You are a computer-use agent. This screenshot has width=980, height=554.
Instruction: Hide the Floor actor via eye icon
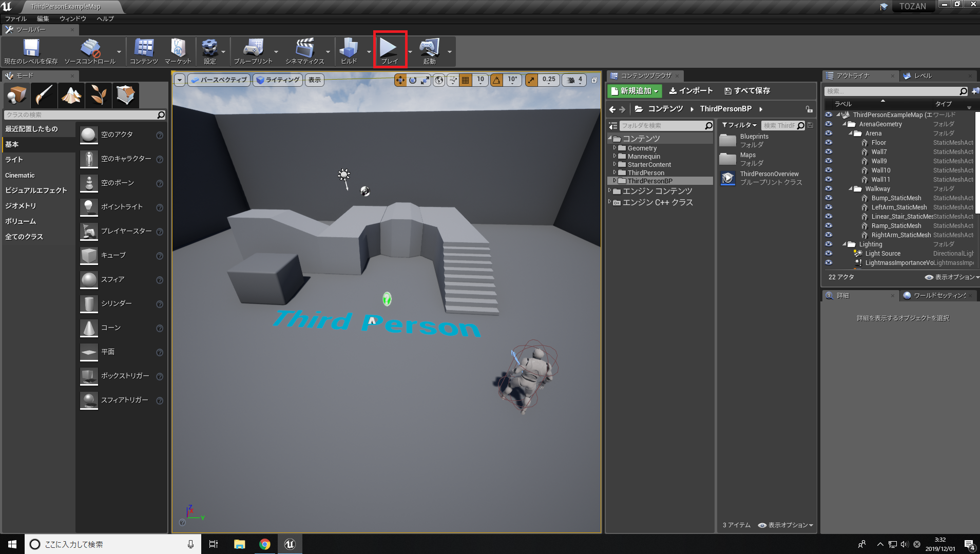(829, 143)
